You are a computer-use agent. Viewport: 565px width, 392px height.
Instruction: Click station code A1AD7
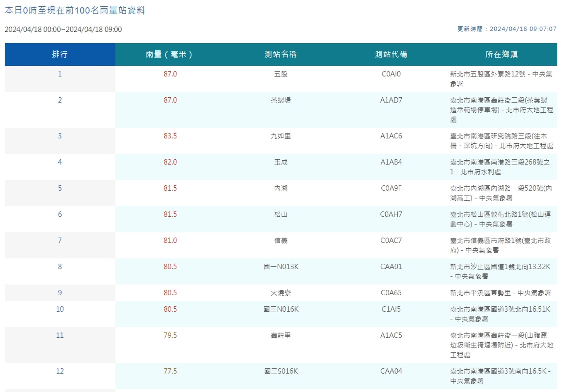(391, 100)
